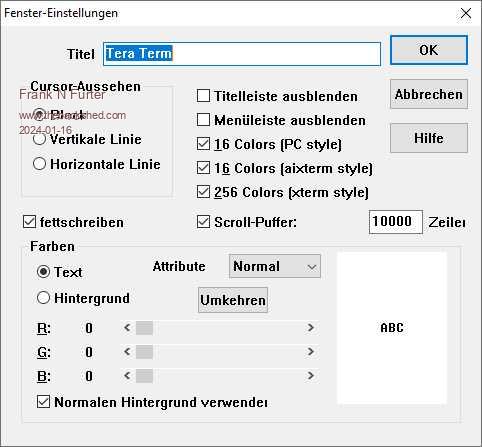482x447 pixels.
Task: Click into the Titel text field
Action: (x=242, y=54)
